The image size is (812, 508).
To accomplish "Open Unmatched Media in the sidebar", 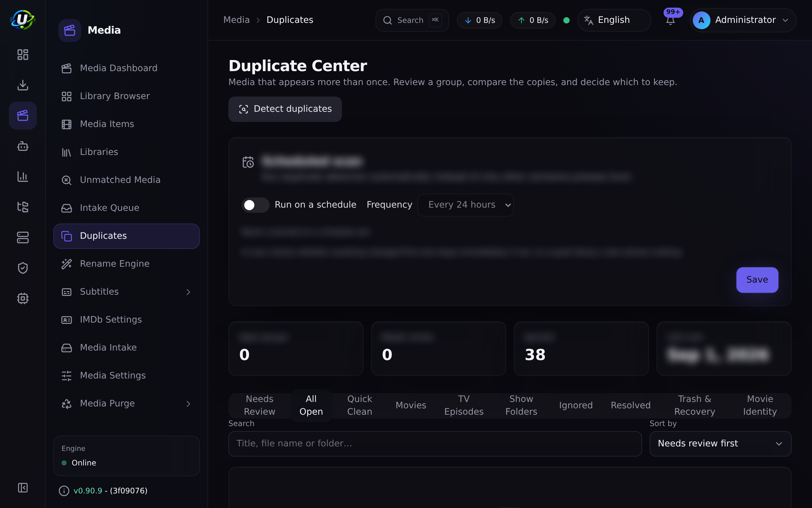I will pos(127,180).
